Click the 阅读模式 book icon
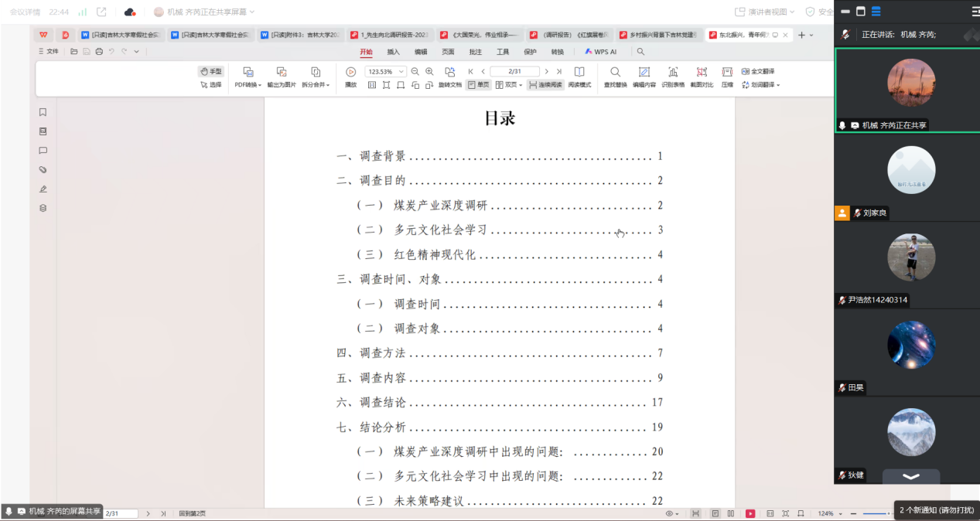The height and width of the screenshot is (521, 980). coord(579,72)
